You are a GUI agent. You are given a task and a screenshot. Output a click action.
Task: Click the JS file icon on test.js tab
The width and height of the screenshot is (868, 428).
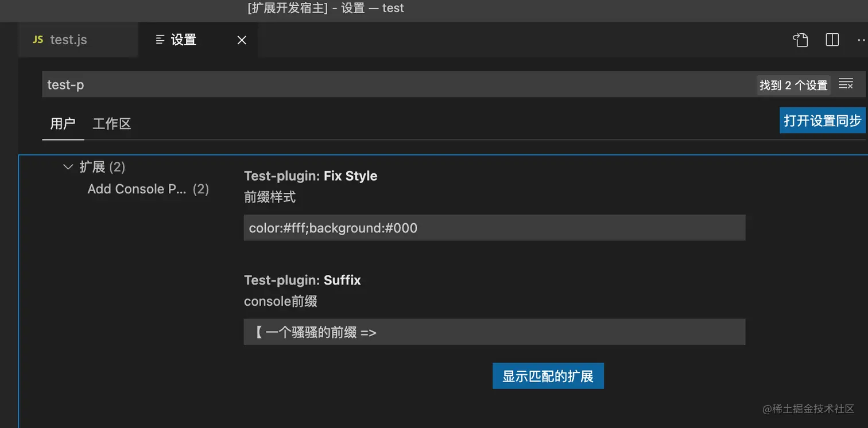coord(37,40)
